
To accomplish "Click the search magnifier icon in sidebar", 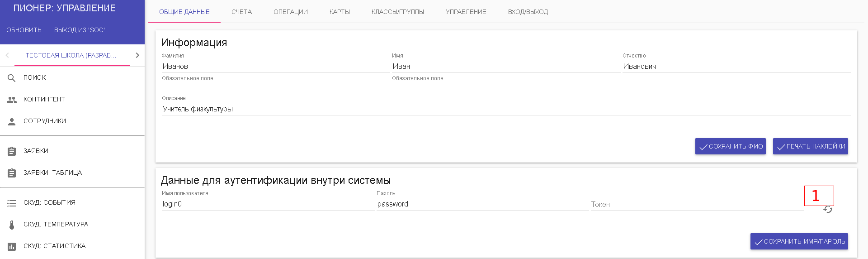I will pyautogui.click(x=12, y=78).
